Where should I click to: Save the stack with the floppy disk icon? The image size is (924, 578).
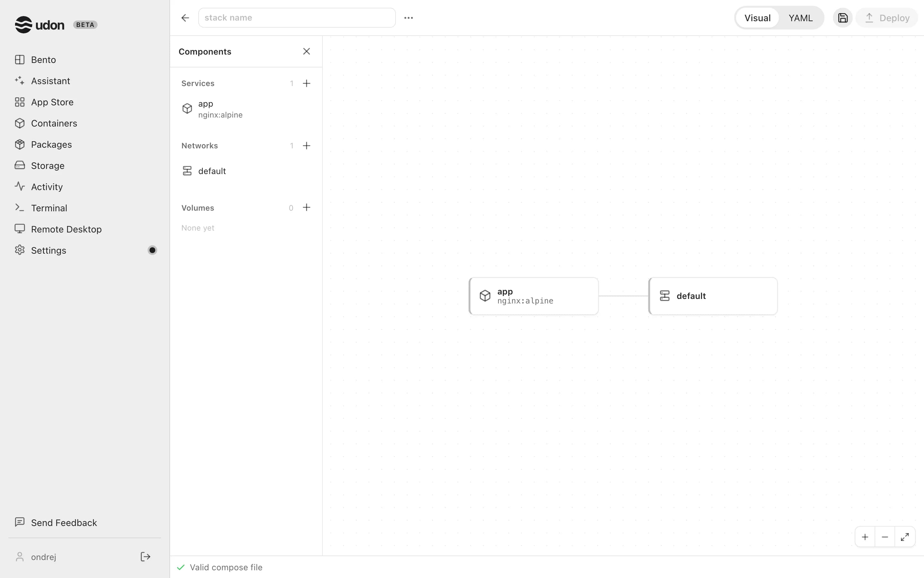pyautogui.click(x=843, y=18)
